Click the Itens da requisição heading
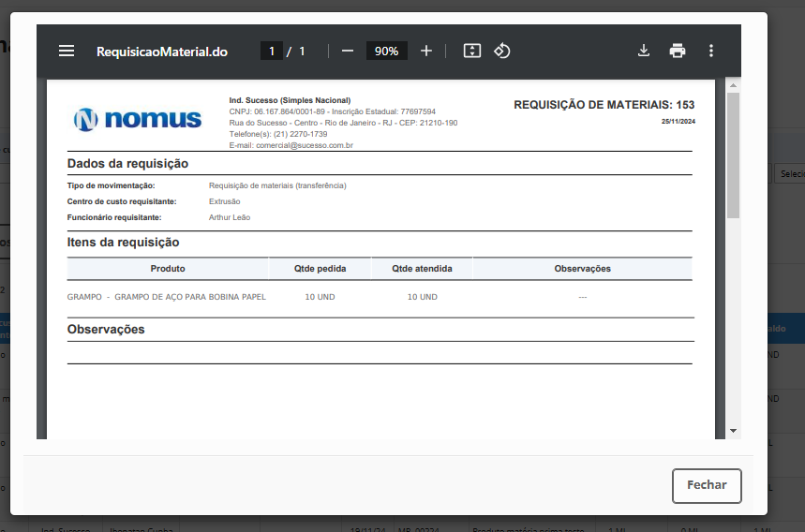Viewport: 805px width, 532px height. [123, 243]
